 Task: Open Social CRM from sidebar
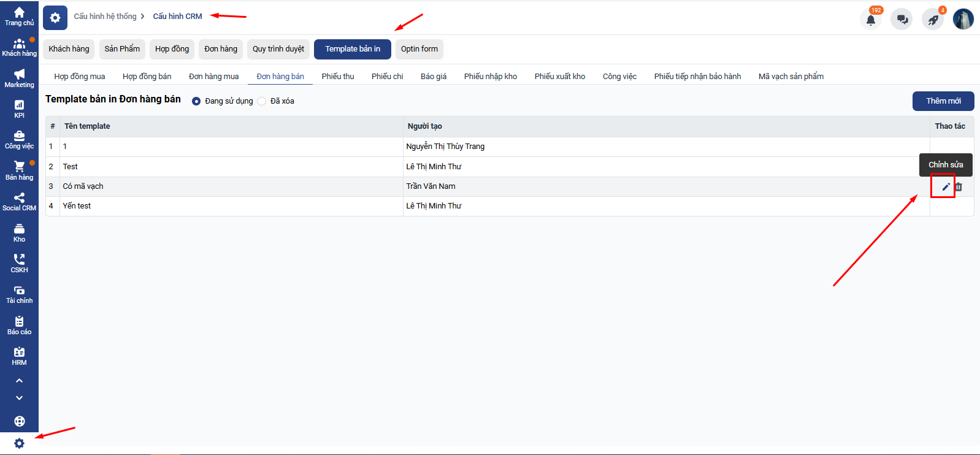tap(19, 202)
